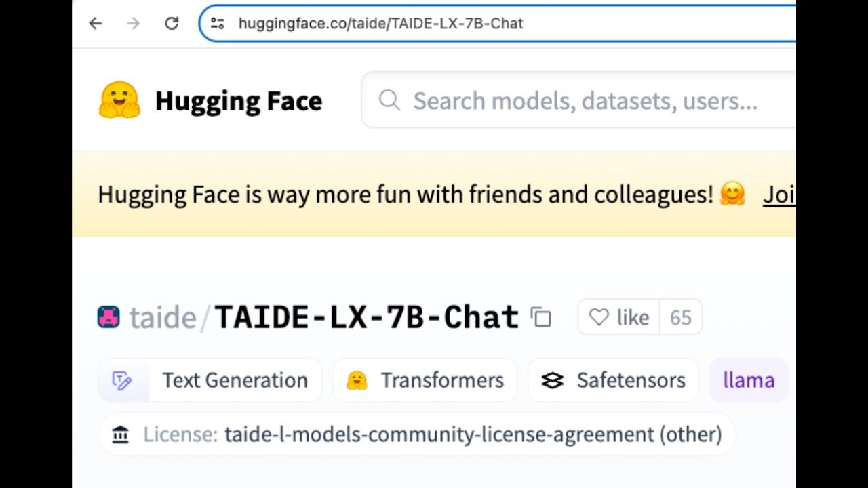Click the browser forward arrow
The height and width of the screenshot is (488, 868).
click(133, 24)
